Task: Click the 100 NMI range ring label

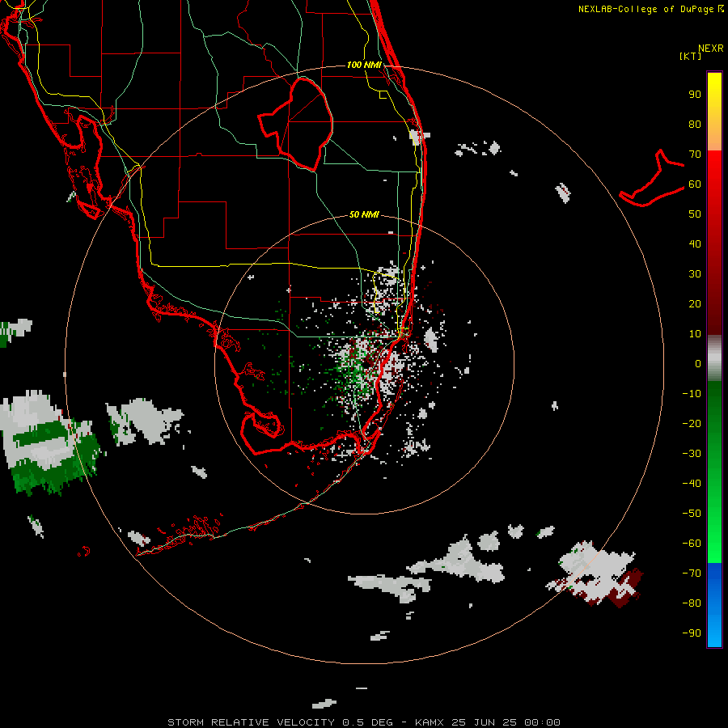Action: click(364, 65)
